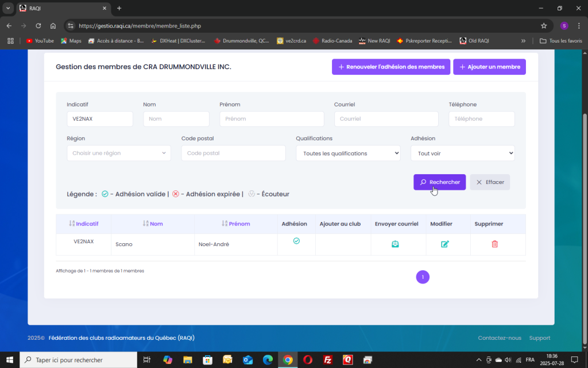This screenshot has width=588, height=368.
Task: Click the Rechercher button
Action: coord(439,182)
